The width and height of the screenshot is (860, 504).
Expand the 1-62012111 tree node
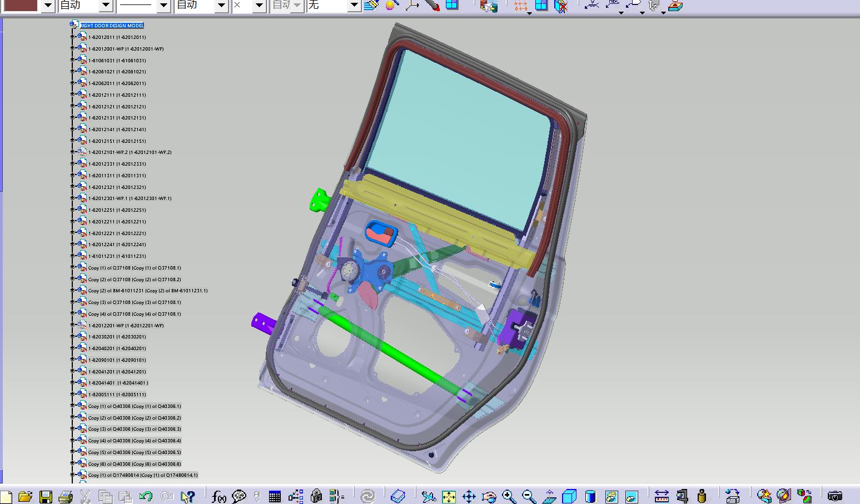(72, 94)
